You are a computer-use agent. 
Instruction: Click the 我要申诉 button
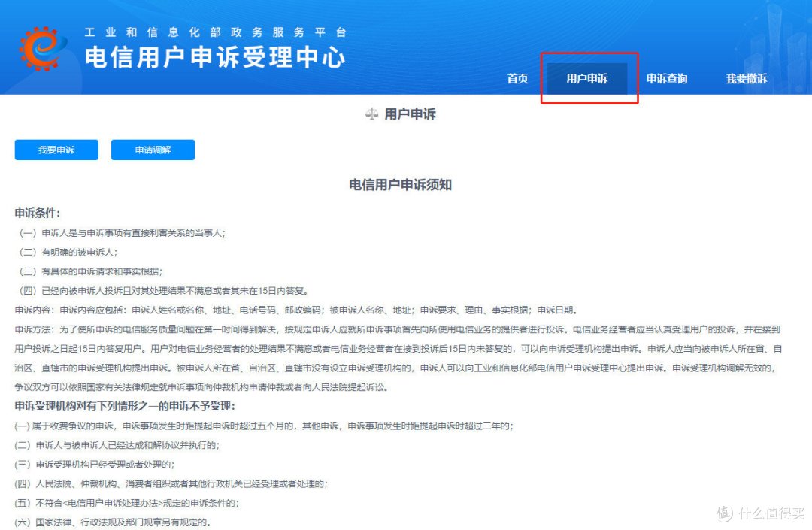click(56, 150)
